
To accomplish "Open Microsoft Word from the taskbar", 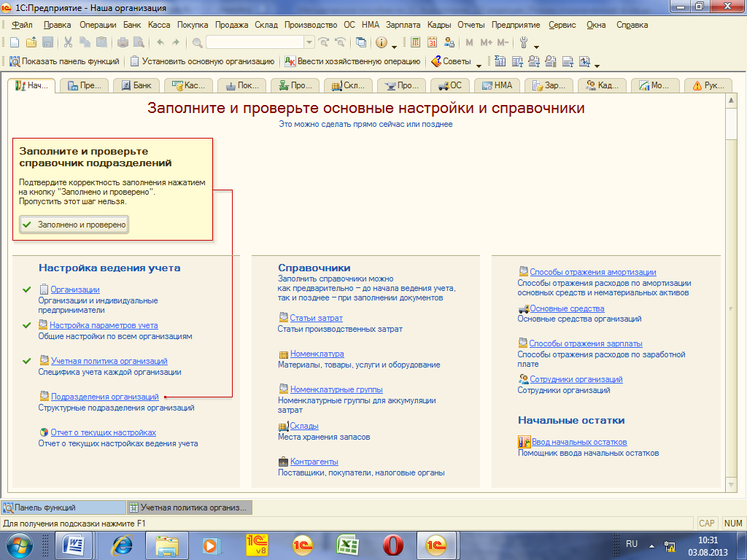I will click(74, 545).
